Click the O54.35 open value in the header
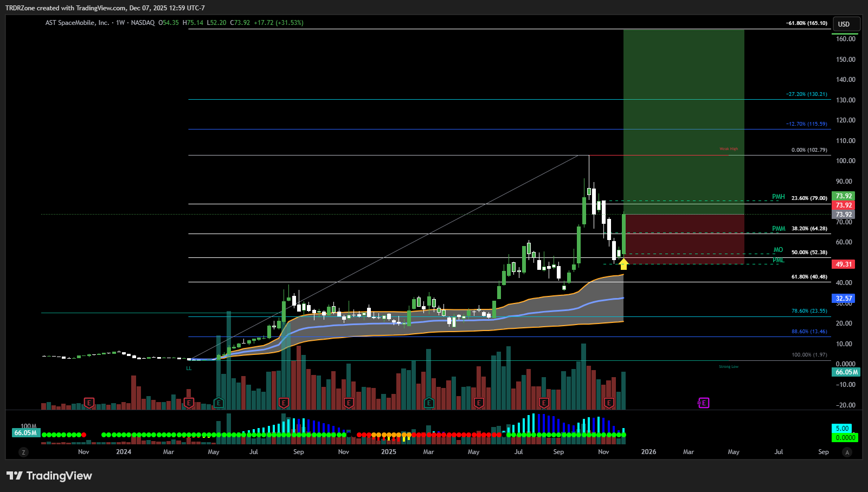The image size is (868, 492). coord(169,23)
